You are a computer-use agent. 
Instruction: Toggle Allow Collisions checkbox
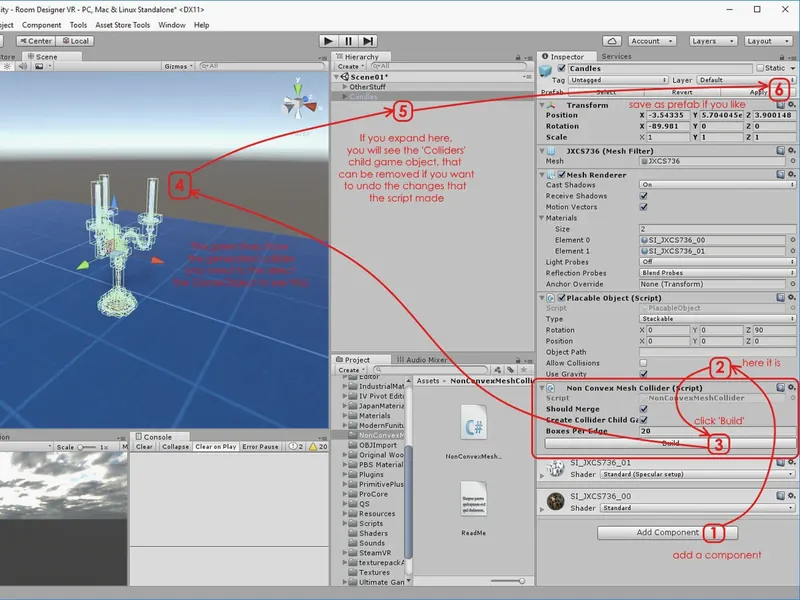tap(643, 363)
